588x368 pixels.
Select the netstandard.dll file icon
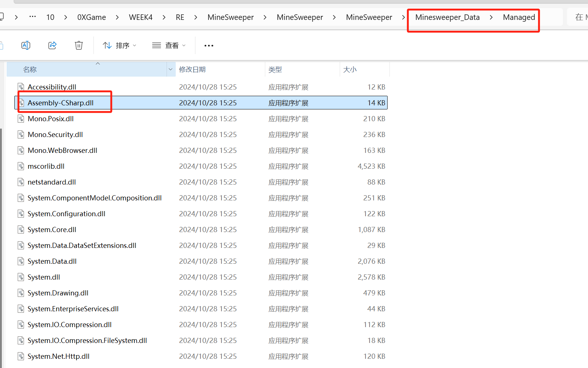tap(21, 182)
